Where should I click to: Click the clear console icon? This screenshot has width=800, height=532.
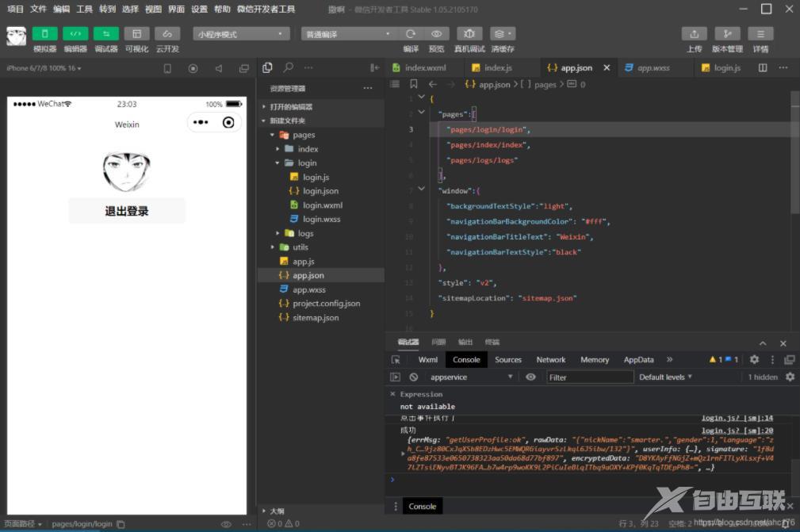point(413,377)
